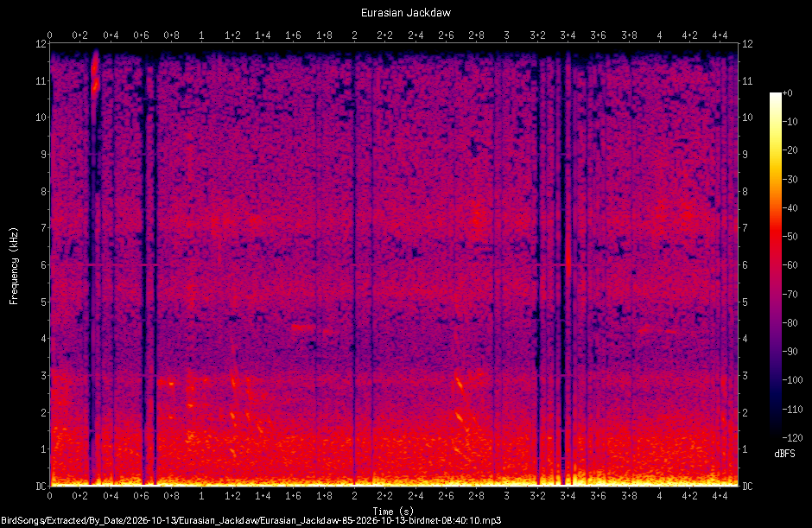Click the "Time (s)" axis label
812x528 pixels.
click(x=393, y=511)
